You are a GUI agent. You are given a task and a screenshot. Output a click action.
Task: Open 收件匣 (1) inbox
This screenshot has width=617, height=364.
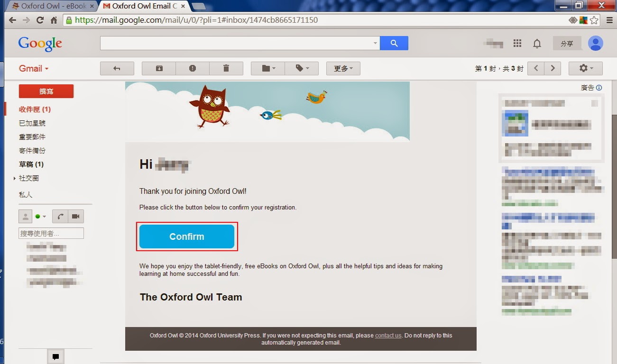tap(35, 109)
